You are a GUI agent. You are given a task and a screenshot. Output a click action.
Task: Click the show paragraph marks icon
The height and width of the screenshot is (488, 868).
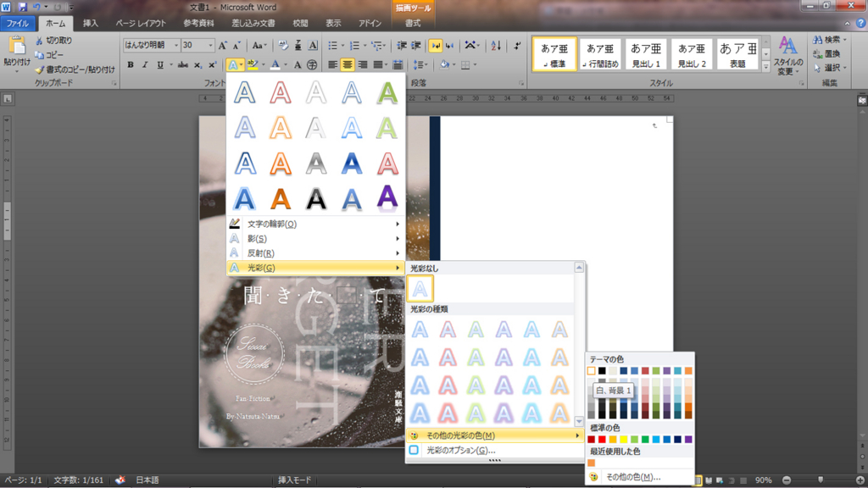click(517, 46)
